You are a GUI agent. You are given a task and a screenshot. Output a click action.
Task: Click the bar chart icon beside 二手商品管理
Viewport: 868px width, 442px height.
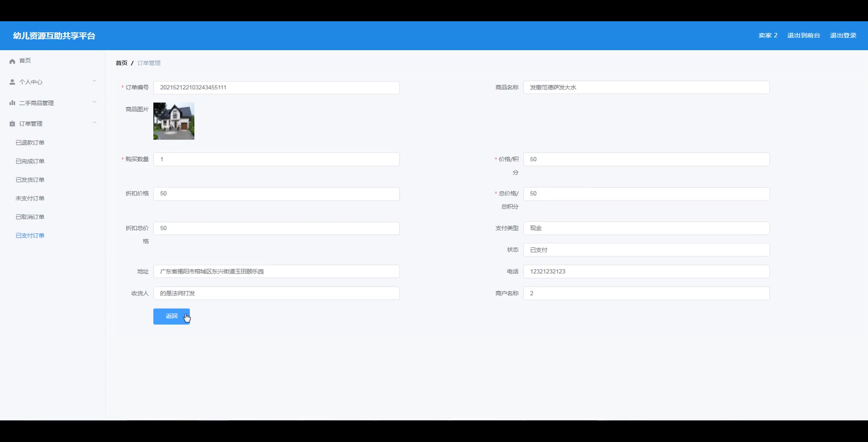click(12, 103)
